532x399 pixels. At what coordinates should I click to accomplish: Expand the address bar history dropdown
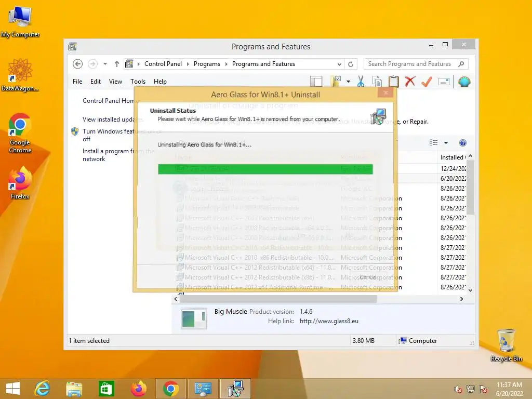pyautogui.click(x=339, y=64)
